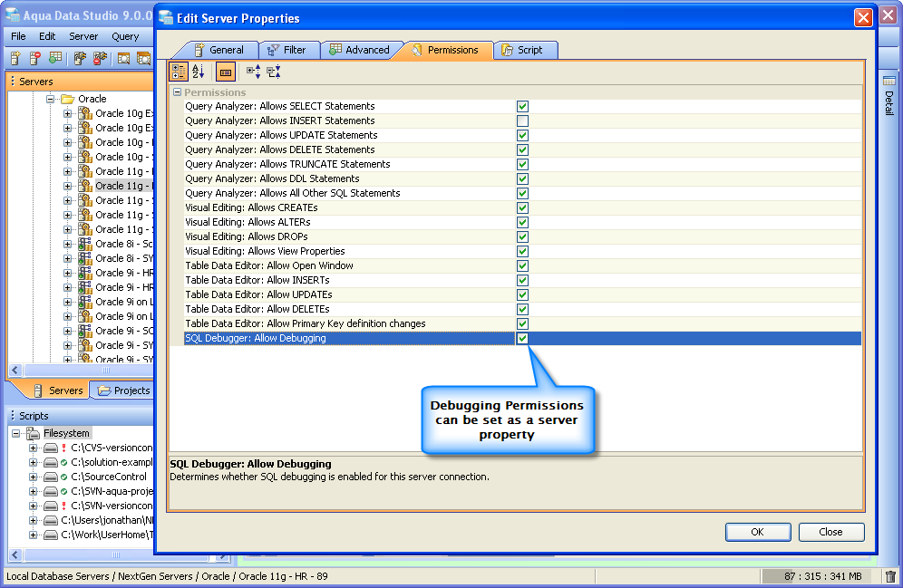Click the drive icon beside C:\SourceControl
Screen dimensions: 903x588
51,477
